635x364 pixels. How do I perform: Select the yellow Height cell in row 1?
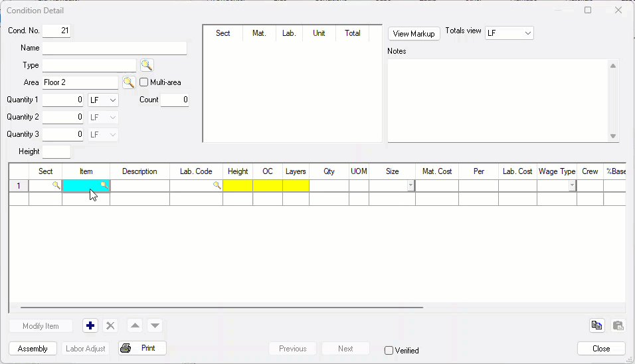pyautogui.click(x=238, y=185)
